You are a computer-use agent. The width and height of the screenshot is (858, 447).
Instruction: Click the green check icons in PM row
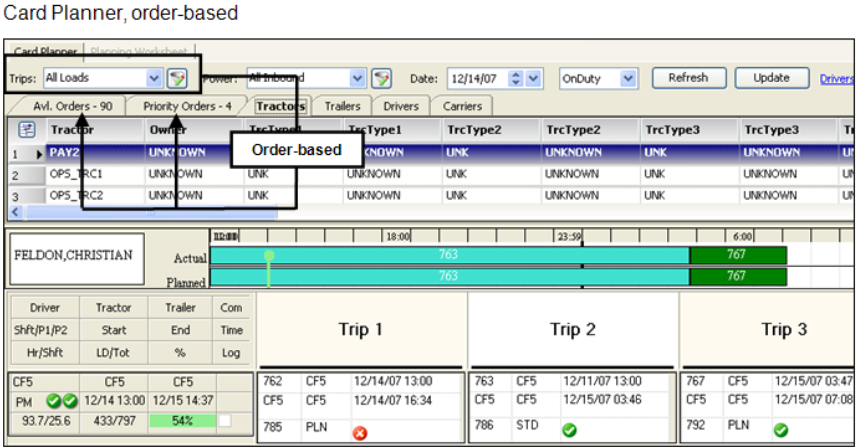tap(61, 401)
